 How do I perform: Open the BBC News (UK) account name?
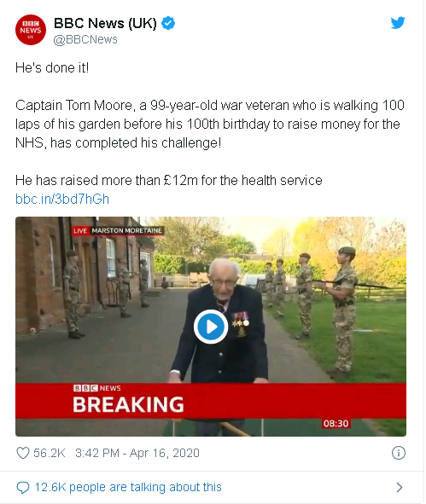pyautogui.click(x=105, y=23)
